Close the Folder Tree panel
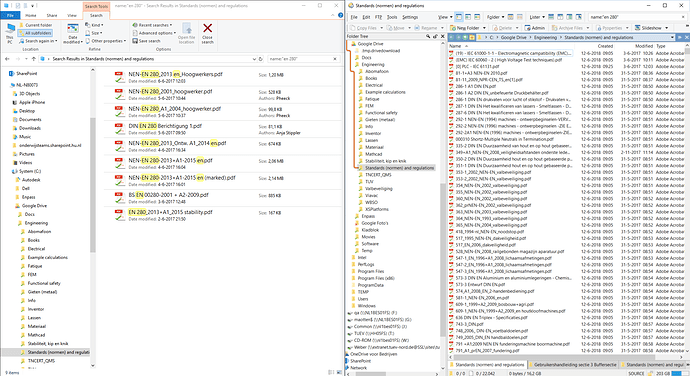The image size is (690, 376). point(443,37)
